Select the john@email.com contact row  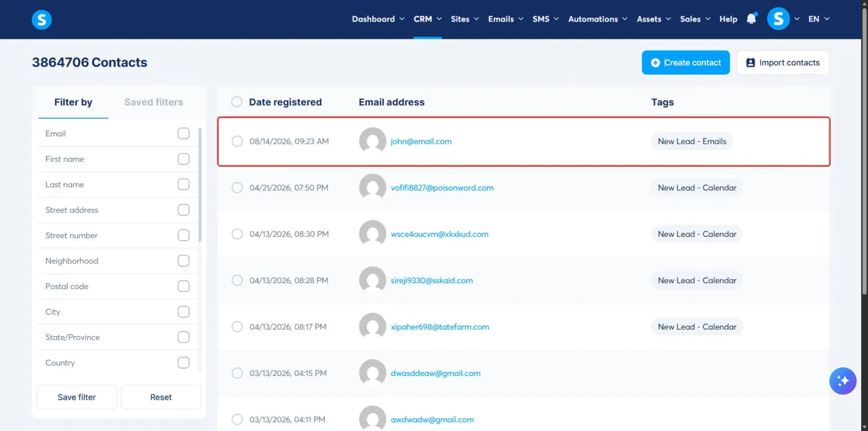click(237, 141)
